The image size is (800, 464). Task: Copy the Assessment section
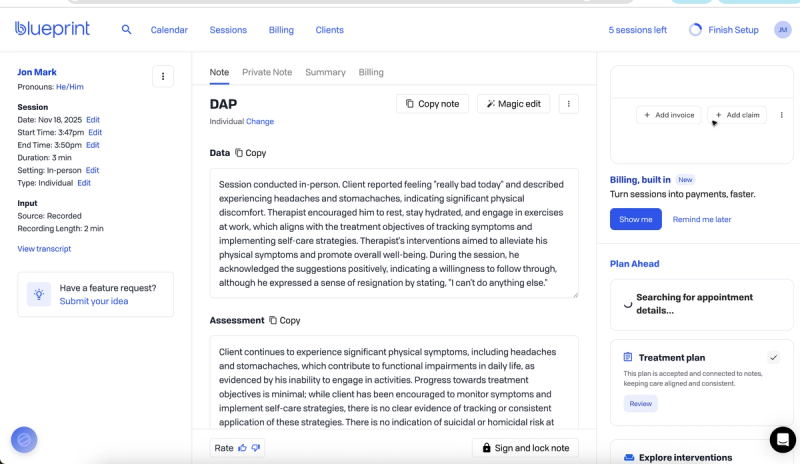click(x=285, y=320)
